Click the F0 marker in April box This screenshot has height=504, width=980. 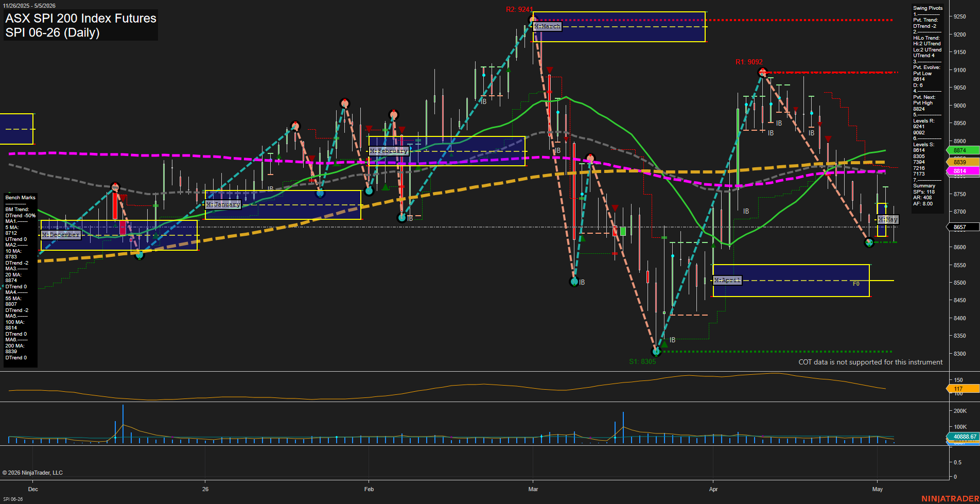click(x=856, y=284)
